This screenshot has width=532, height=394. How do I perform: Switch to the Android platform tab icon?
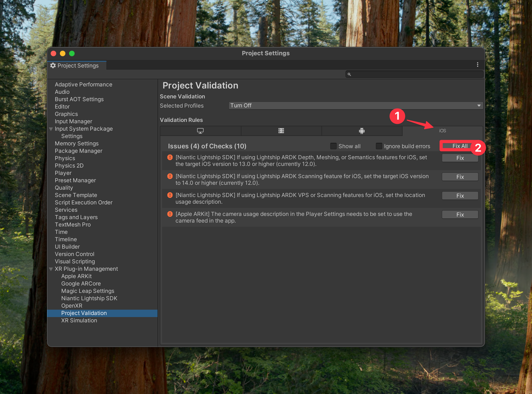(362, 131)
